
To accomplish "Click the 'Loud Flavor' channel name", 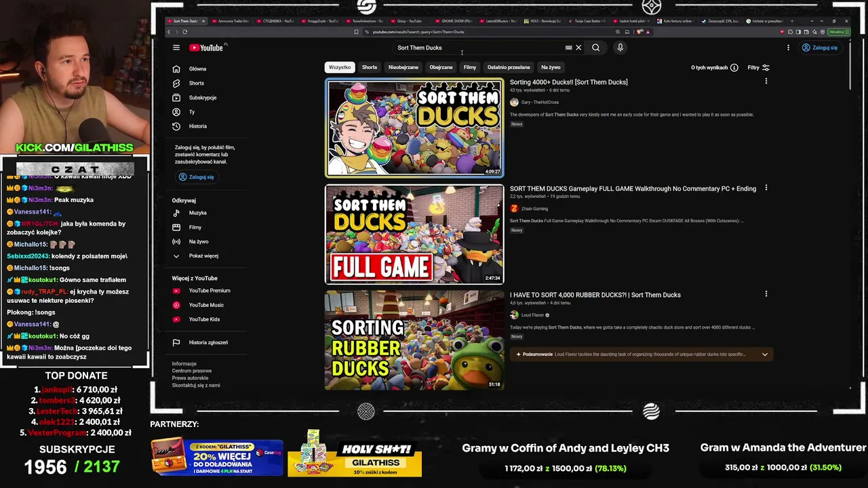I will 532,315.
